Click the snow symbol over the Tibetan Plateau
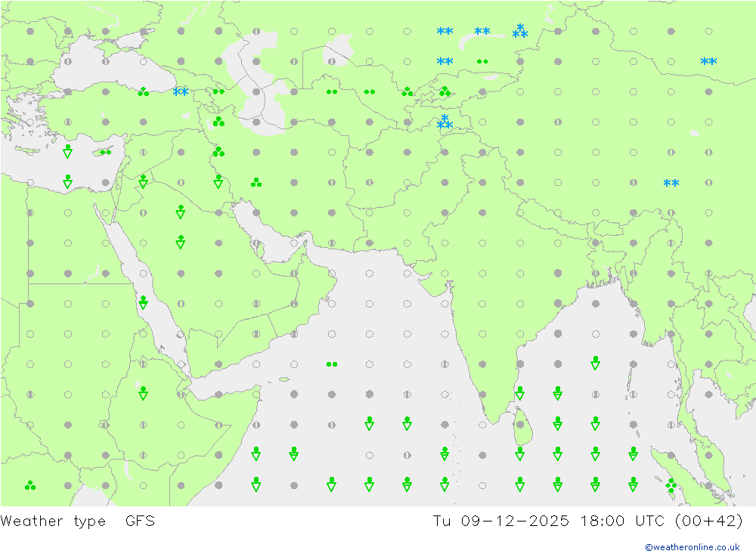Screen dimensions: 756x554 671,183
